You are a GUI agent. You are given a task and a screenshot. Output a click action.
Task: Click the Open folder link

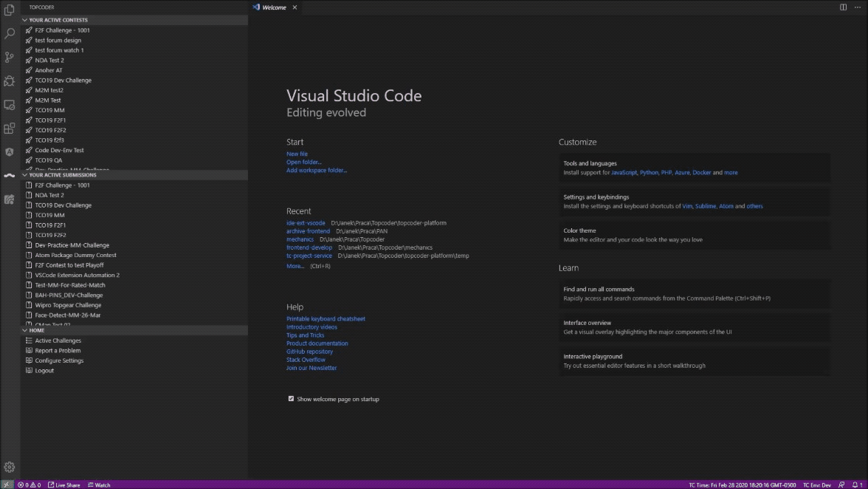coord(303,163)
